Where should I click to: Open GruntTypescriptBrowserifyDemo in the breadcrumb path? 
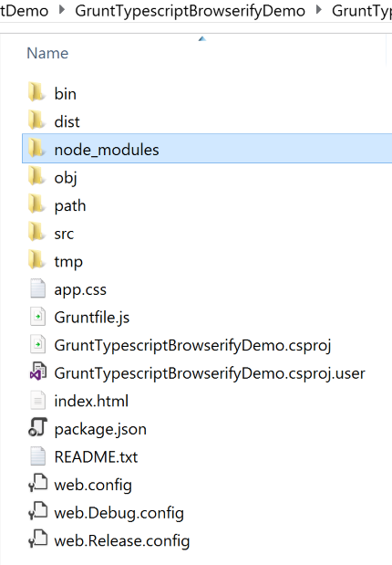click(x=190, y=11)
